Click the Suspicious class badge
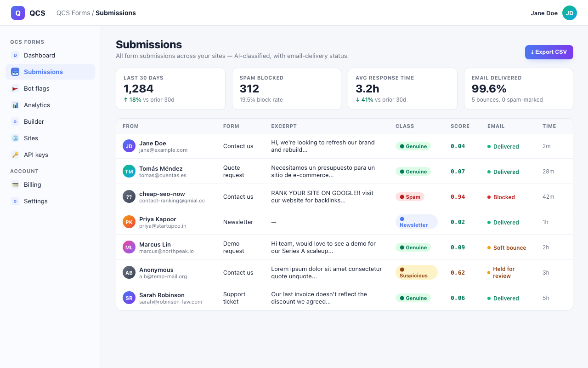This screenshot has height=368, width=588. point(417,272)
